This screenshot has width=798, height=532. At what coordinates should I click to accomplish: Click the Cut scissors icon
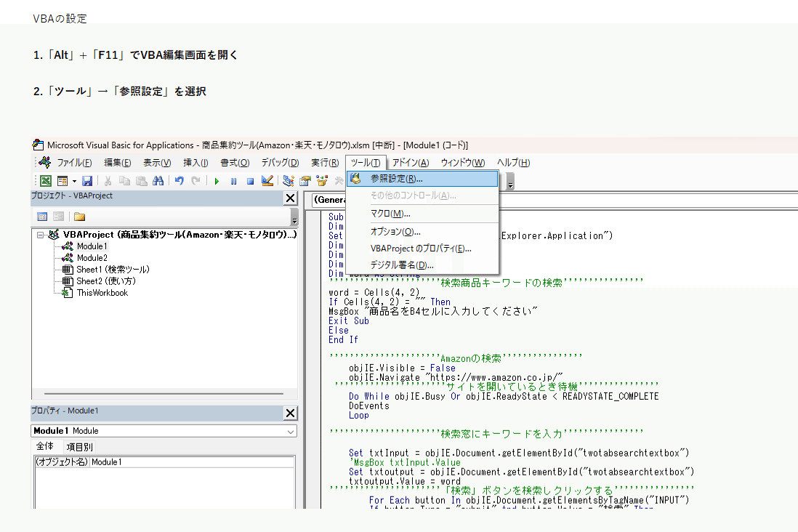(x=108, y=181)
